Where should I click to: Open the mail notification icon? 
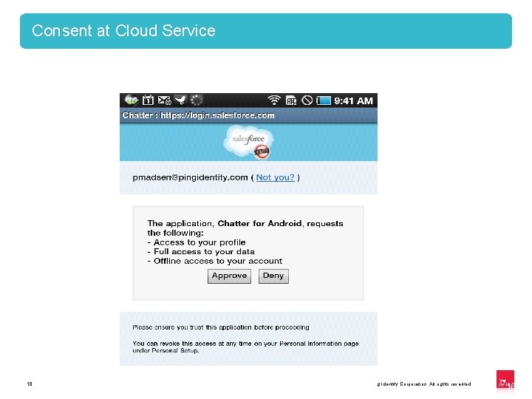165,100
